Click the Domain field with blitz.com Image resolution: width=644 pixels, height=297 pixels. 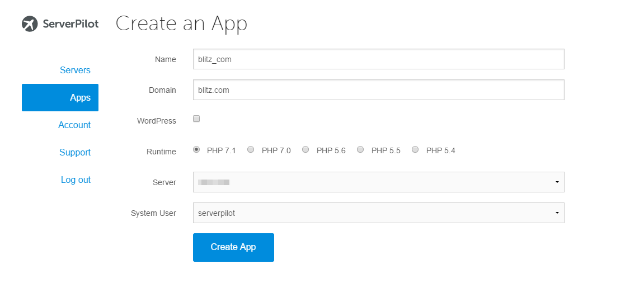378,90
